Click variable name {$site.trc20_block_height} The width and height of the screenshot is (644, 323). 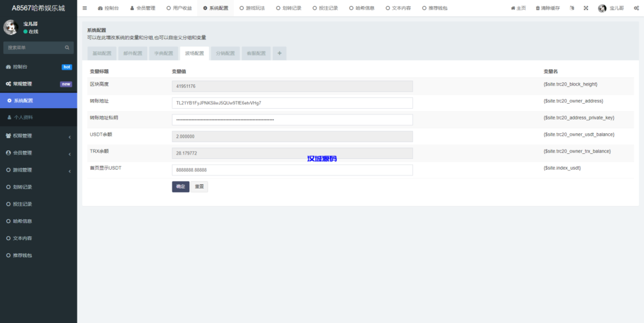pos(570,84)
